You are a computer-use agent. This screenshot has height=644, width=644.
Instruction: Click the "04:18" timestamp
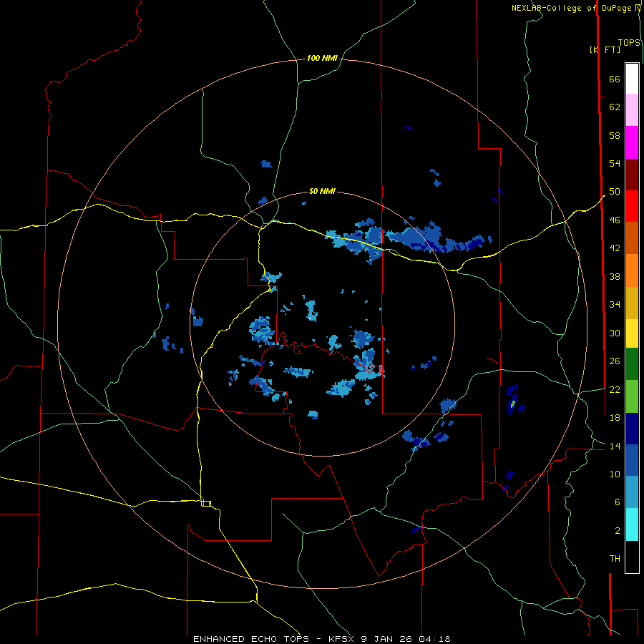coord(434,639)
